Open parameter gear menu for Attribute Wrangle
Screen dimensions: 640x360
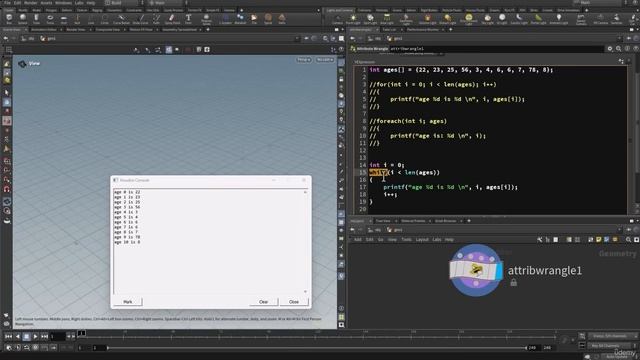[610, 49]
